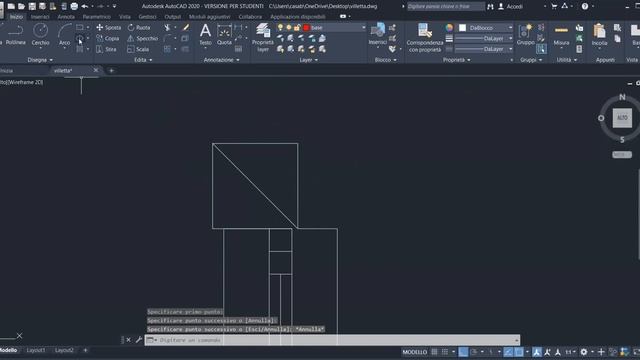Add a new drawing tab with plus
The width and height of the screenshot is (640, 360).
pyautogui.click(x=111, y=71)
